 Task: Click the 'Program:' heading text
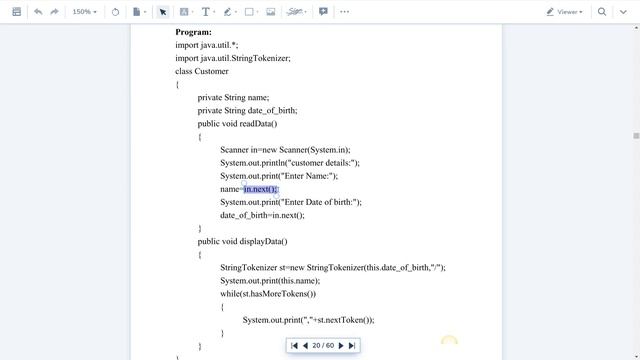tap(193, 32)
